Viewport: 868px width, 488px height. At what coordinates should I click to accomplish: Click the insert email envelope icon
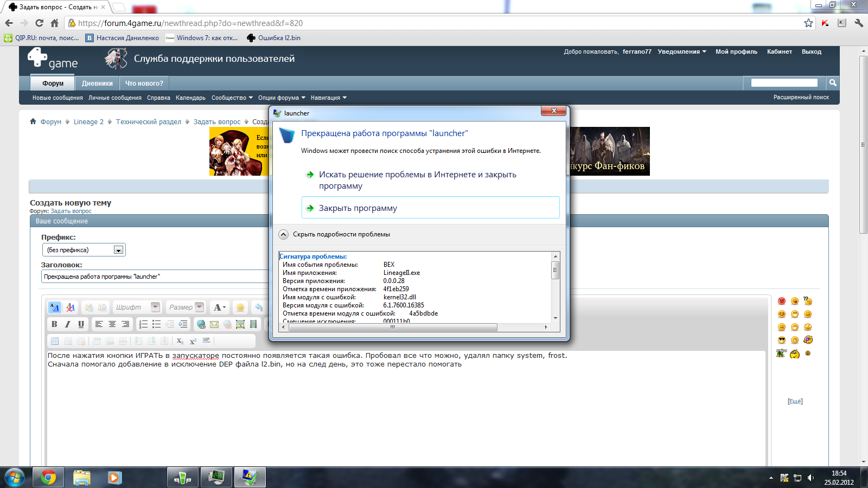[214, 324]
